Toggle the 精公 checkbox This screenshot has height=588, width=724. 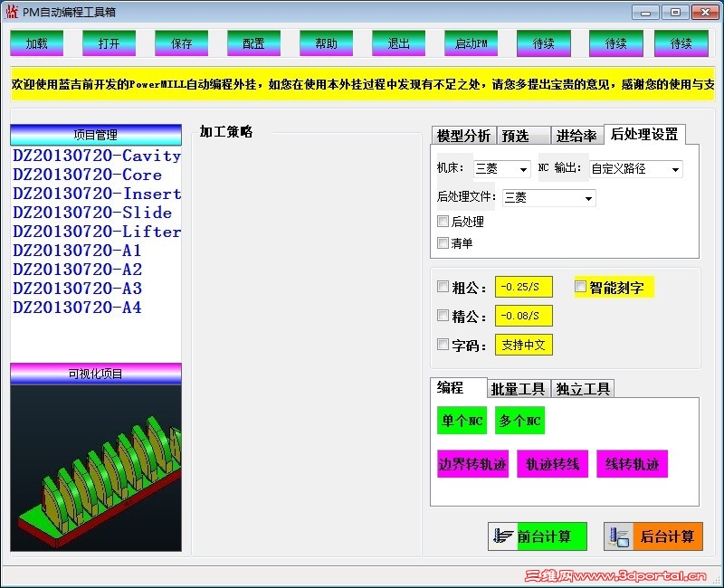443,316
